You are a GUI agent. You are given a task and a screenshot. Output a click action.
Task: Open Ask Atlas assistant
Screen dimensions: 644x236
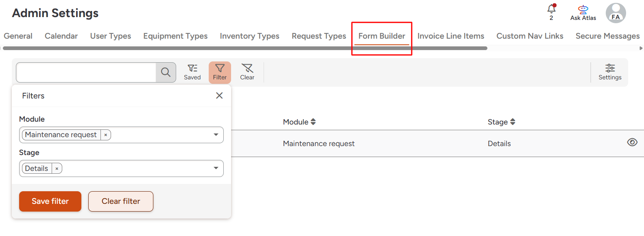(x=583, y=13)
